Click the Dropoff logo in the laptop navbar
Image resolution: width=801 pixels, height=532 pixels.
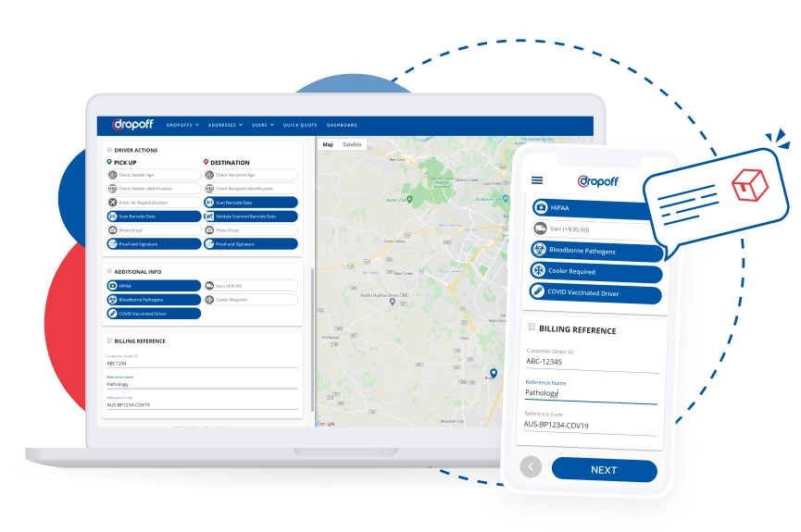132,124
